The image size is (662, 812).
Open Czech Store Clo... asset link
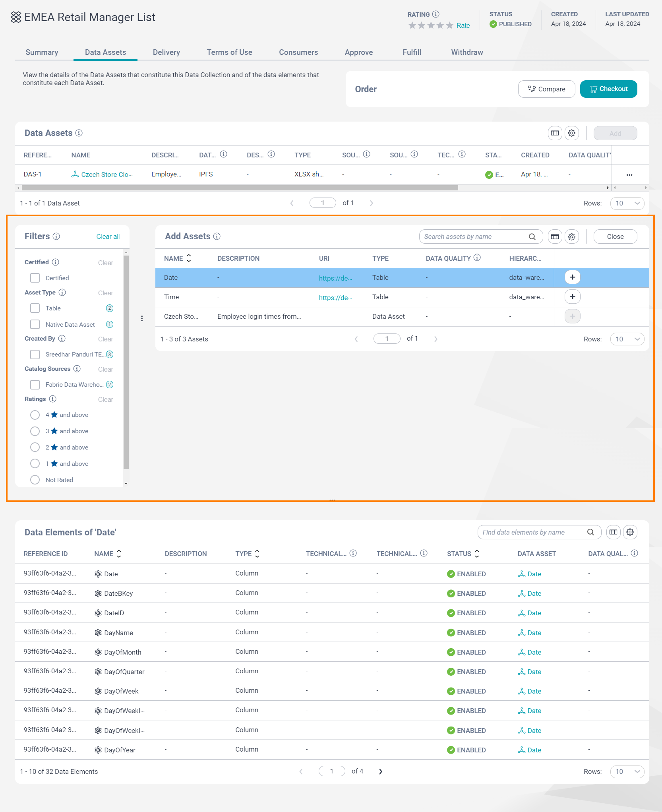click(x=107, y=174)
